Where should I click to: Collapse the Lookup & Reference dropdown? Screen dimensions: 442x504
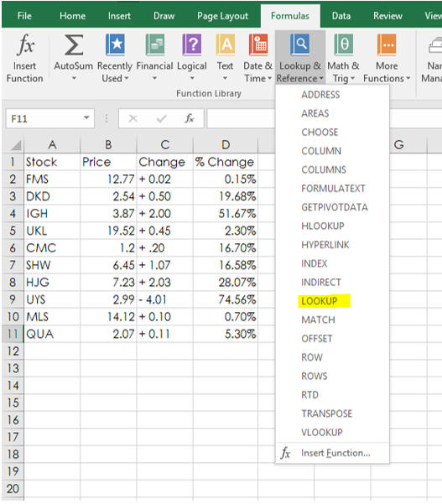pyautogui.click(x=300, y=58)
